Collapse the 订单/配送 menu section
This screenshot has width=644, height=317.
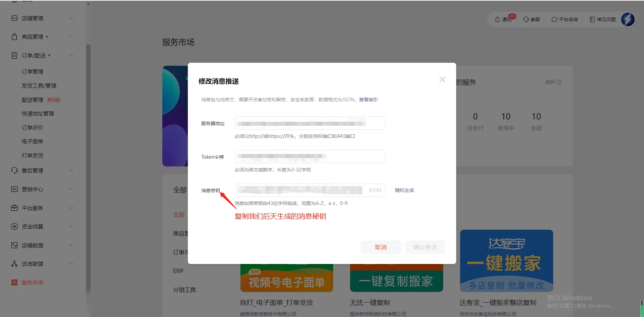point(71,55)
